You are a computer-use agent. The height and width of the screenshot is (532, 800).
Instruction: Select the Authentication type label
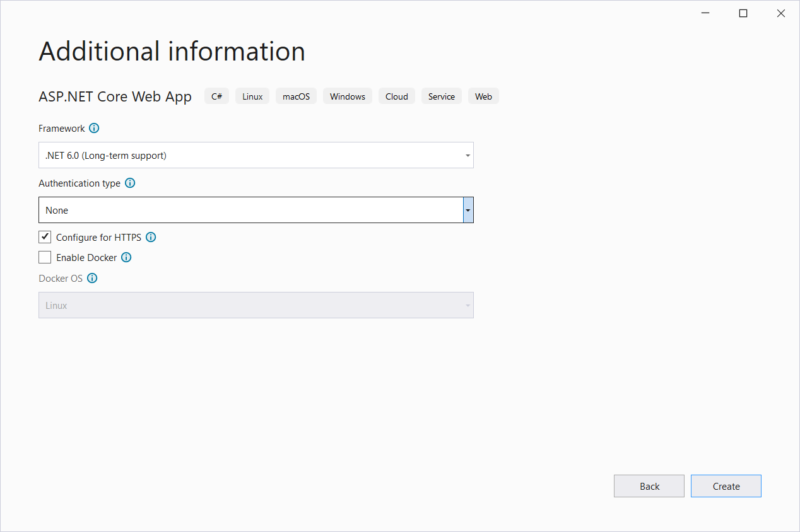click(x=79, y=183)
